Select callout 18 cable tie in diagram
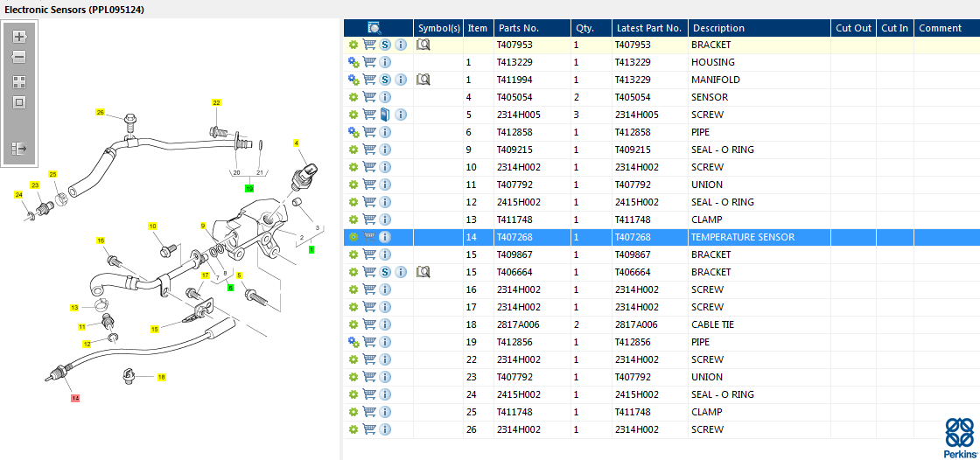The height and width of the screenshot is (460, 980). click(161, 377)
